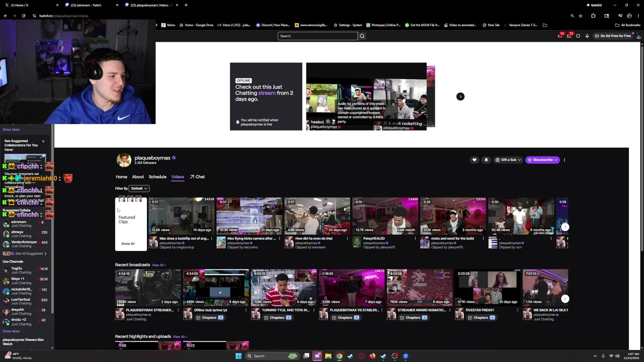Open the Yahoo bookmark

click(x=169, y=25)
